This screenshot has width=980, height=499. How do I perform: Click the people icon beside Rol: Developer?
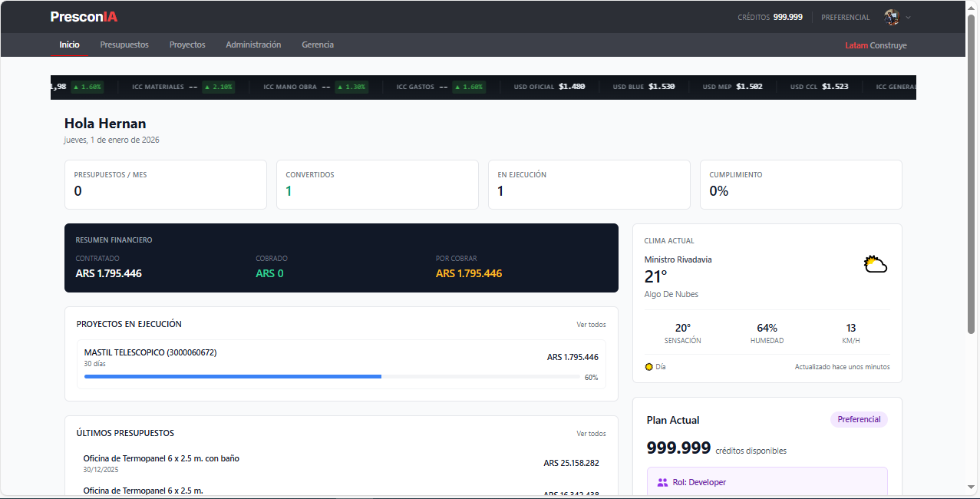662,481
